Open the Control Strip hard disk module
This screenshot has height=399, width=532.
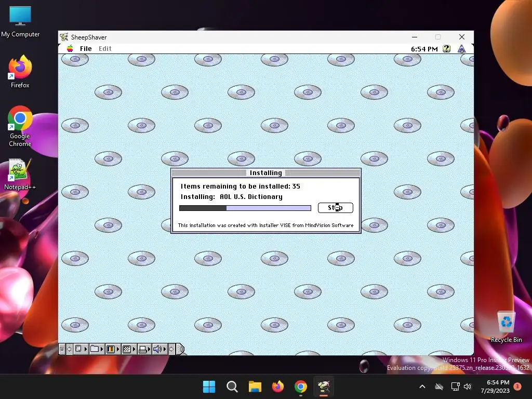point(78,349)
